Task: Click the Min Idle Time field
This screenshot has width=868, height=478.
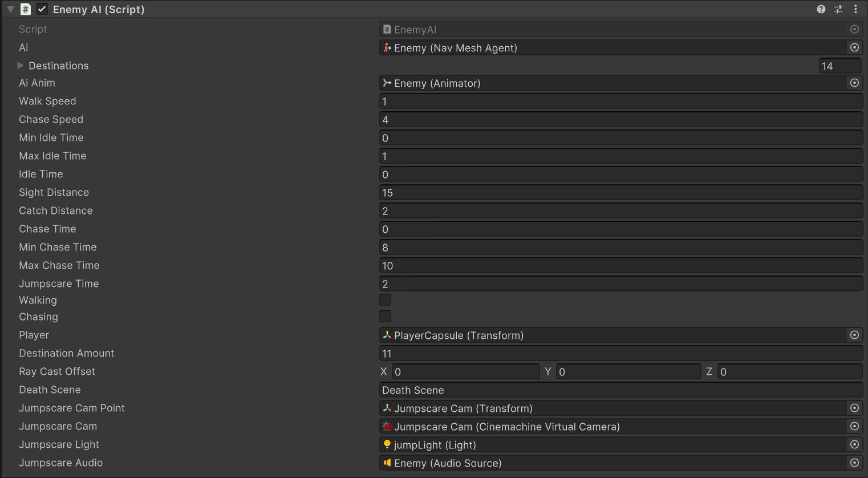Action: [x=621, y=138]
